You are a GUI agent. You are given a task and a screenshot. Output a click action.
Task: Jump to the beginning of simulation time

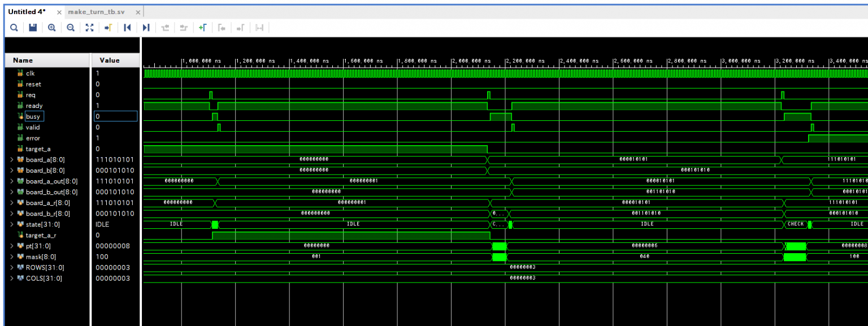click(x=127, y=28)
